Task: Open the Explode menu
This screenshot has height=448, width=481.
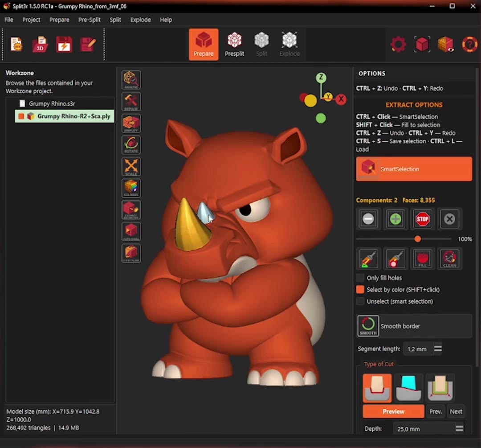Action: 140,20
